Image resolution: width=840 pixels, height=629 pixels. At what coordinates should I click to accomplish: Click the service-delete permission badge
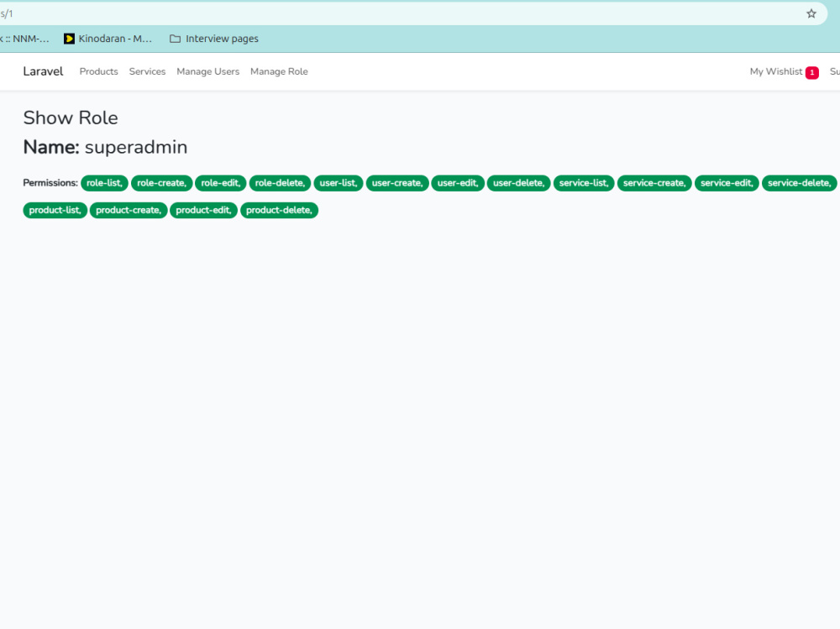click(800, 183)
